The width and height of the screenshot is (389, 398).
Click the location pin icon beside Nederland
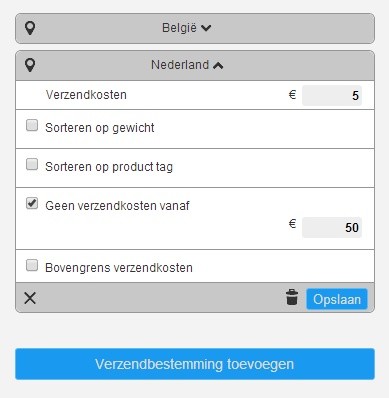click(x=30, y=65)
